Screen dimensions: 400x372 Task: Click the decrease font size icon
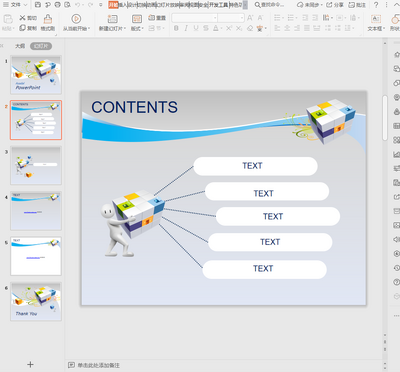pyautogui.click(x=260, y=18)
